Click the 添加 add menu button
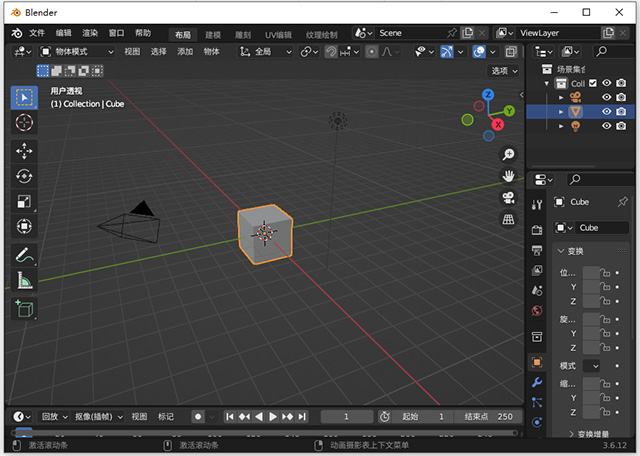The width and height of the screenshot is (640, 456). tap(185, 51)
